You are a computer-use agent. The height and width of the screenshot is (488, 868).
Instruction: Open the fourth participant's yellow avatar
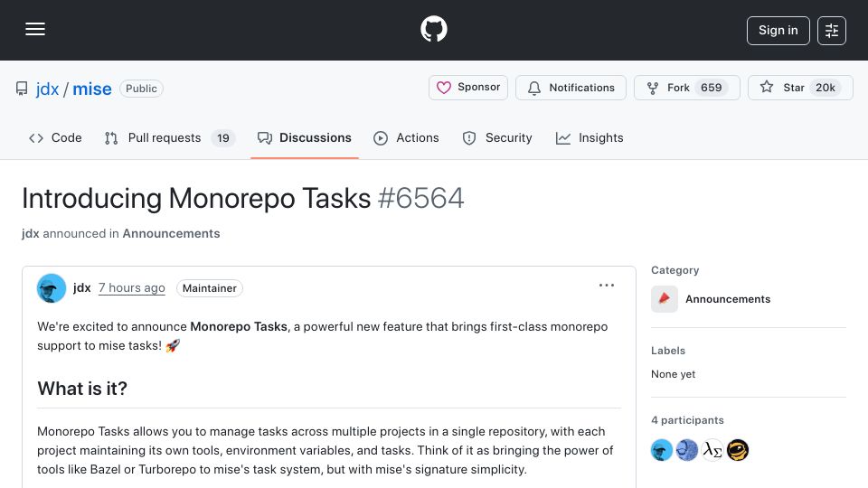[x=738, y=450]
